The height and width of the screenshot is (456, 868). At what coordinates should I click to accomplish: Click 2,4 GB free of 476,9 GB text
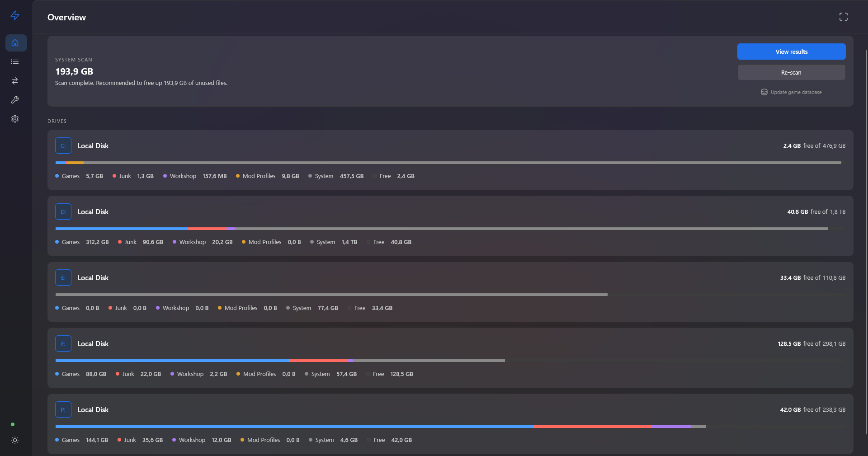click(x=814, y=146)
